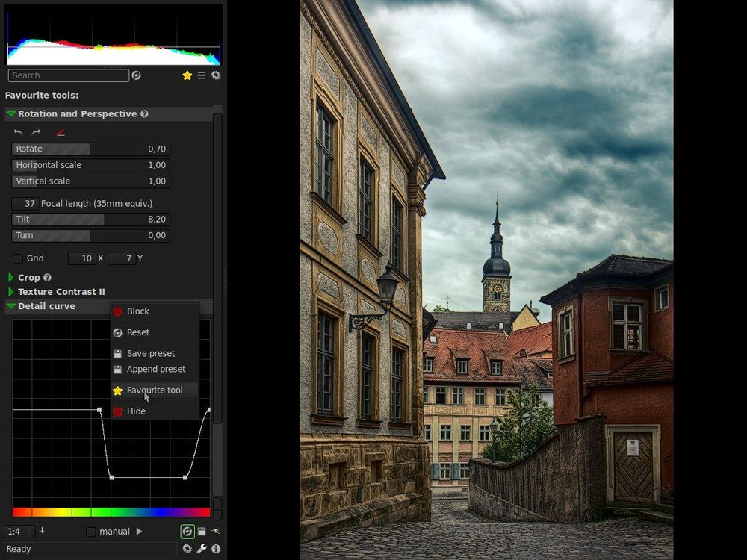The width and height of the screenshot is (747, 560).
Task: Expand the Texture Contrast II panel
Action: 10,291
